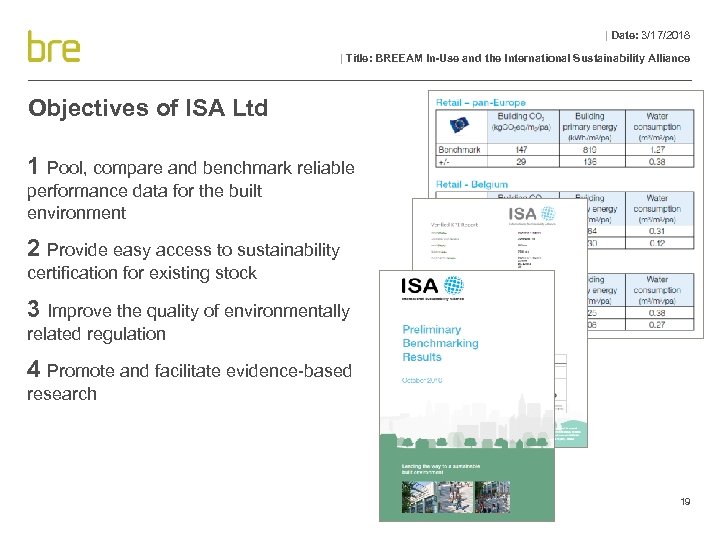Viewport: 720px width, 540px height.
Task: Click the photo strip on report cover
Action: coord(456,497)
